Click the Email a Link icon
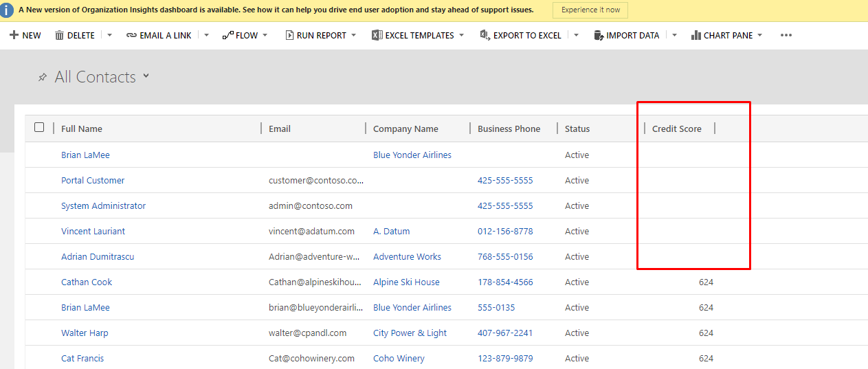The height and width of the screenshot is (369, 868). (131, 35)
